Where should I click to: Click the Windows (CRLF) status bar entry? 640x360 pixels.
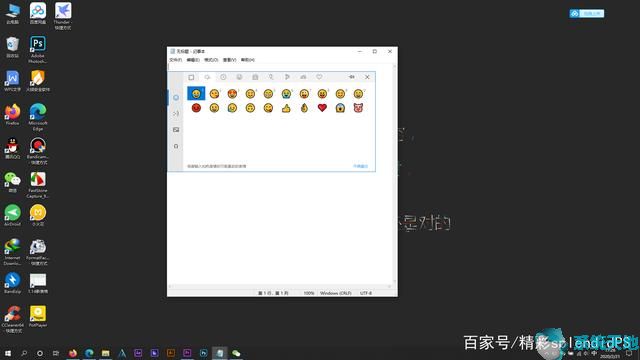(336, 293)
